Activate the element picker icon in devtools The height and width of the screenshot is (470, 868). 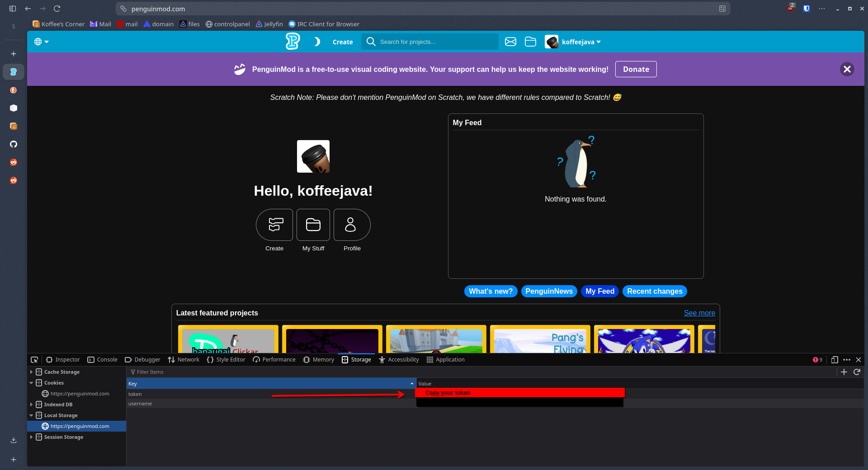pyautogui.click(x=34, y=360)
